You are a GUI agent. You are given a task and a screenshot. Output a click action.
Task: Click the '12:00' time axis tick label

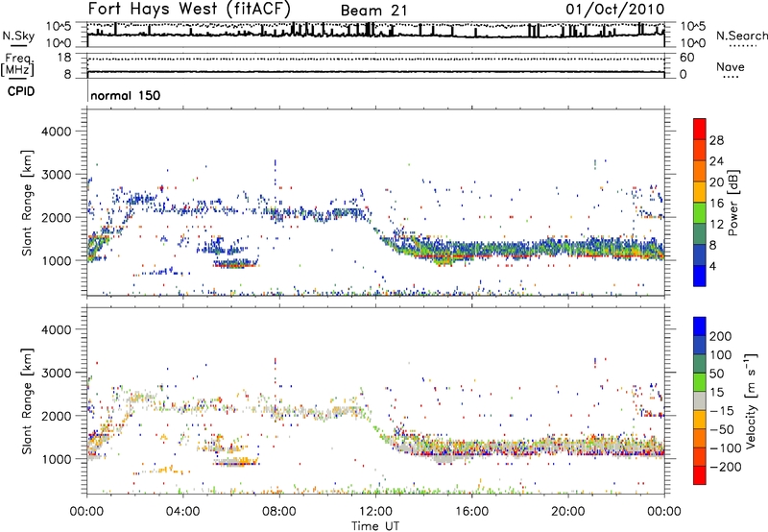[375, 512]
